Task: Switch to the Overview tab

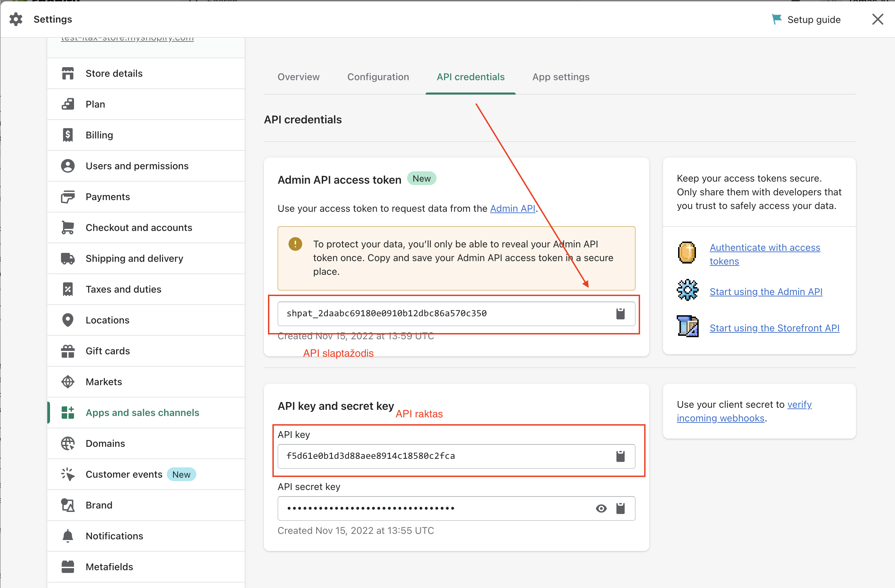Action: [x=298, y=77]
